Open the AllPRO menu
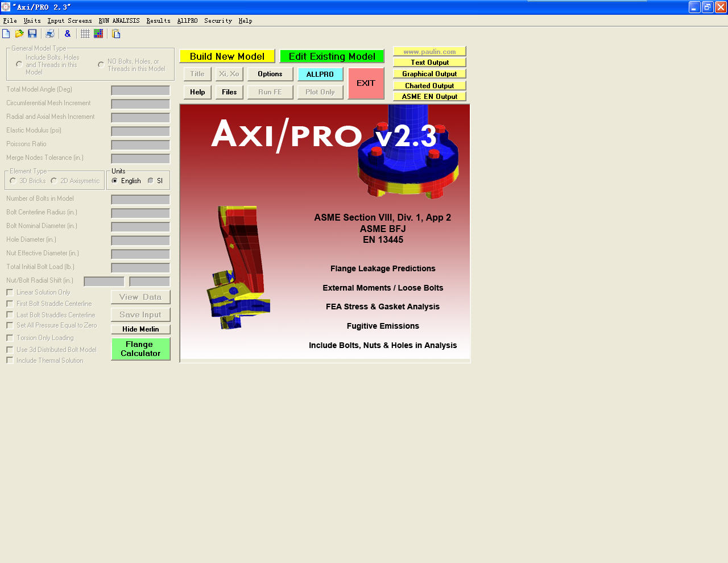This screenshot has height=563, width=728. [187, 20]
